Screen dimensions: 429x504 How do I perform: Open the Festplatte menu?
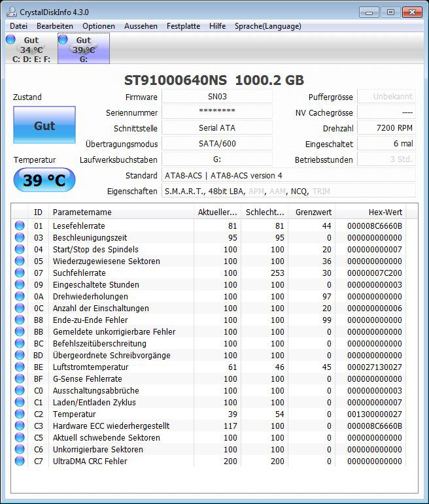pyautogui.click(x=183, y=26)
